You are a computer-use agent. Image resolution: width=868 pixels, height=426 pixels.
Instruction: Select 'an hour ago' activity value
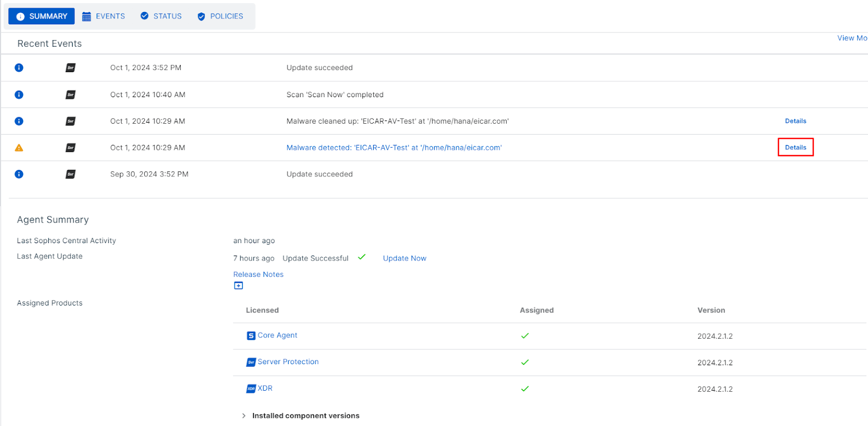coord(254,241)
